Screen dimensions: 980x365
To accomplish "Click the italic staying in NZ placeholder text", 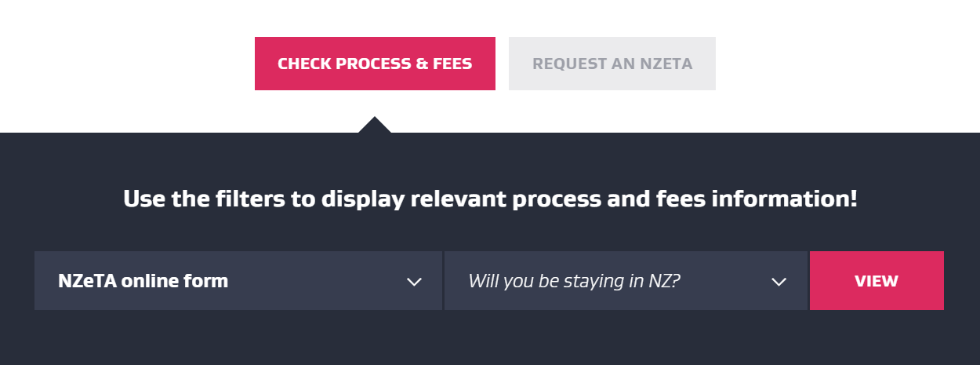I will [573, 281].
